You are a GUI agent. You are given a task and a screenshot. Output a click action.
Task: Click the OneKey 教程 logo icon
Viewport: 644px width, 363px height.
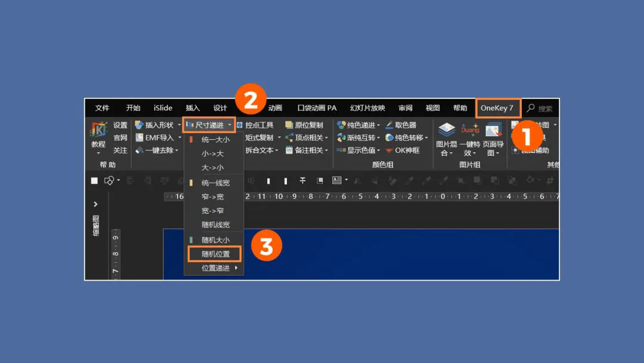click(98, 130)
